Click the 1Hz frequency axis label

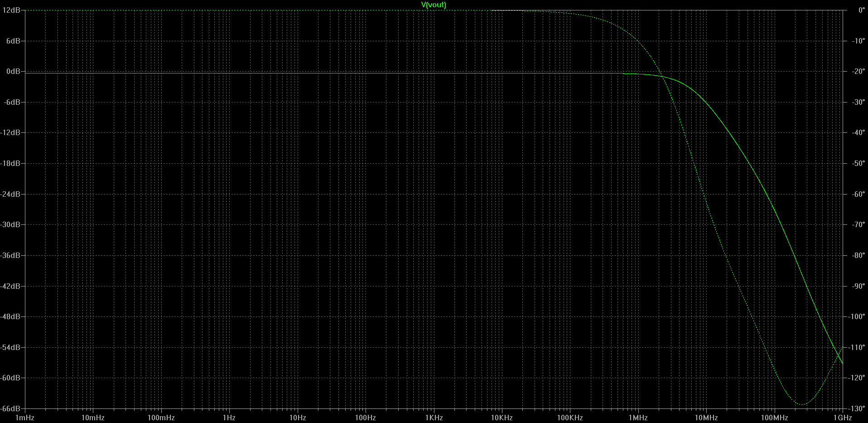[229, 418]
